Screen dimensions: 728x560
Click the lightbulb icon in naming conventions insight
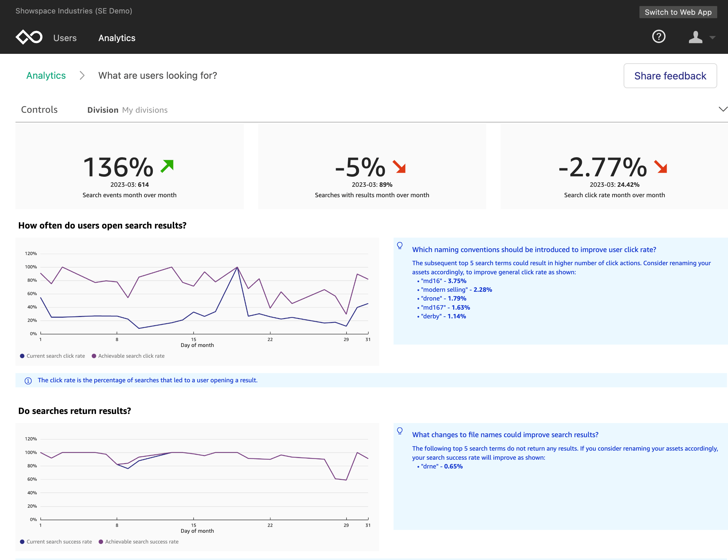tap(400, 246)
